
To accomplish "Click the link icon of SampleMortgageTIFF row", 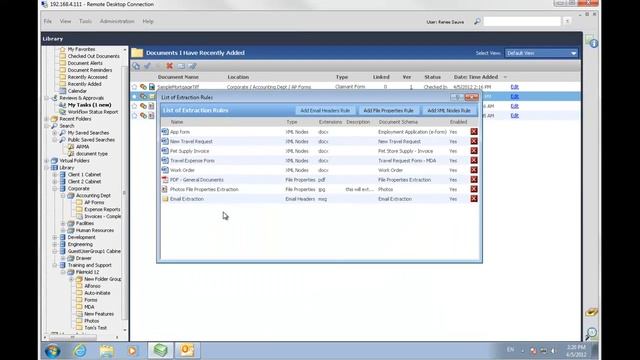I will [143, 87].
